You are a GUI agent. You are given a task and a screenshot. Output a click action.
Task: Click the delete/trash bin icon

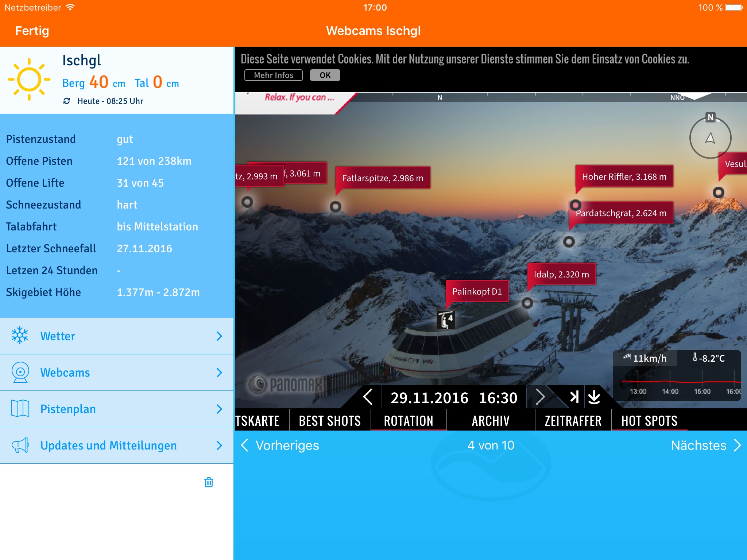pyautogui.click(x=209, y=482)
